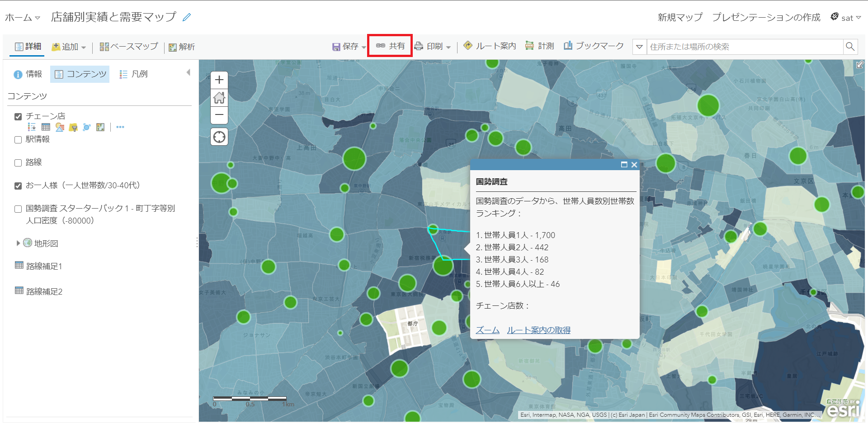Click the 路線 layer name
Viewport: 868px width, 424px height.
[33, 162]
